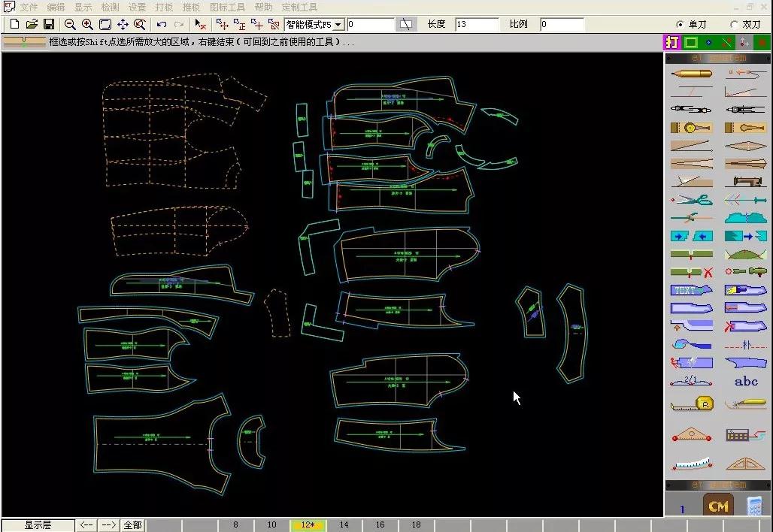Screen dimensions: 773x532
Task: Open the 打板 menu
Action: pyautogui.click(x=164, y=7)
